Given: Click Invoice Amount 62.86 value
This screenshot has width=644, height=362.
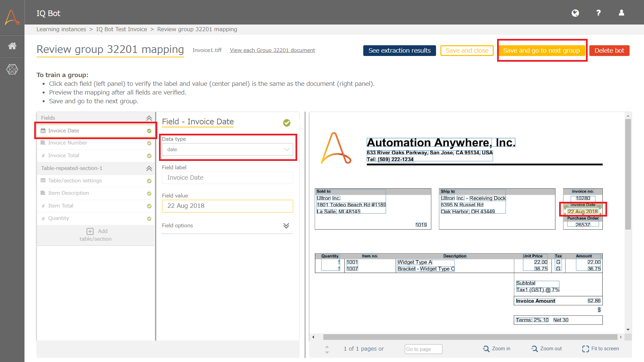Looking at the screenshot, I should [x=594, y=301].
